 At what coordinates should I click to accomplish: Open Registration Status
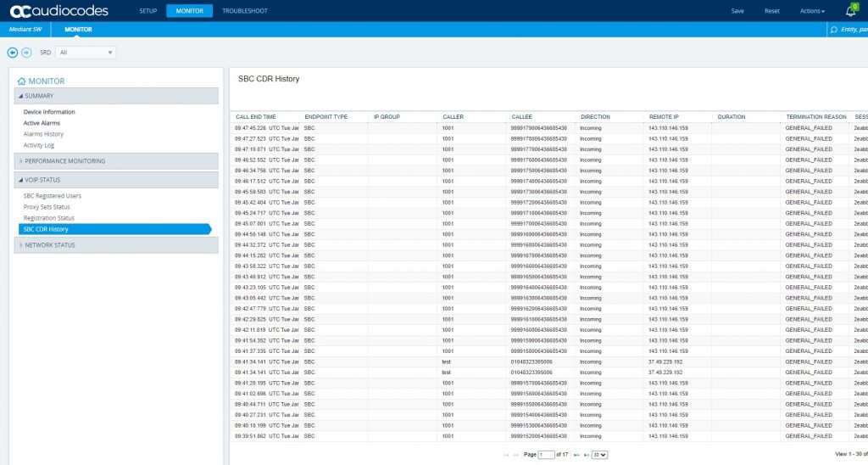coord(48,218)
